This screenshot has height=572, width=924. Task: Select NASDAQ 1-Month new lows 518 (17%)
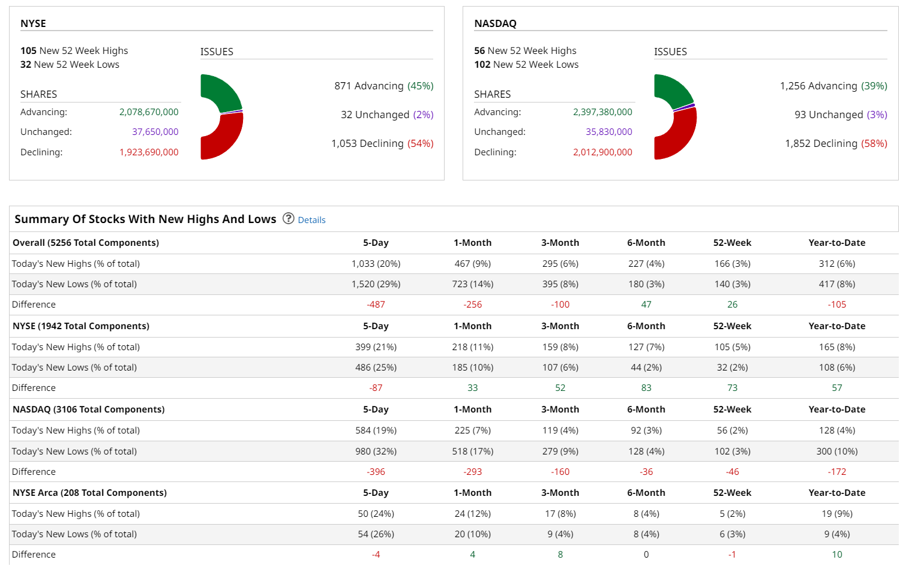473,451
